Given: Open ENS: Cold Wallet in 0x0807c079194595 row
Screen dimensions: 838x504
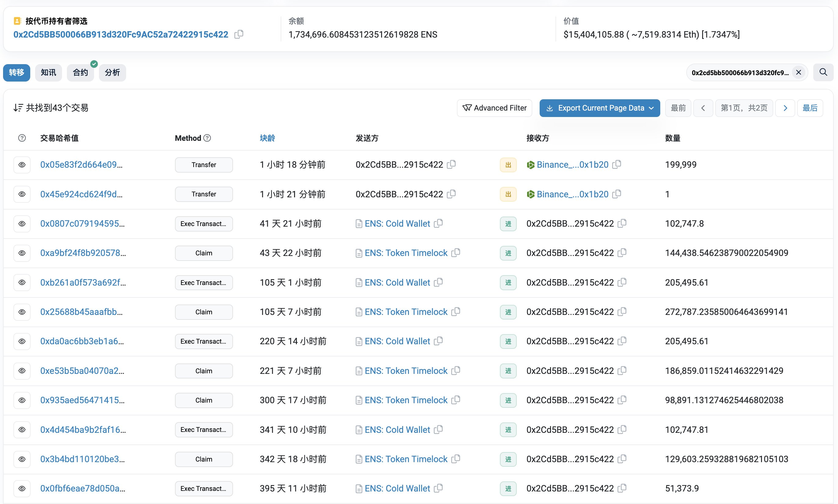Looking at the screenshot, I should (x=397, y=224).
